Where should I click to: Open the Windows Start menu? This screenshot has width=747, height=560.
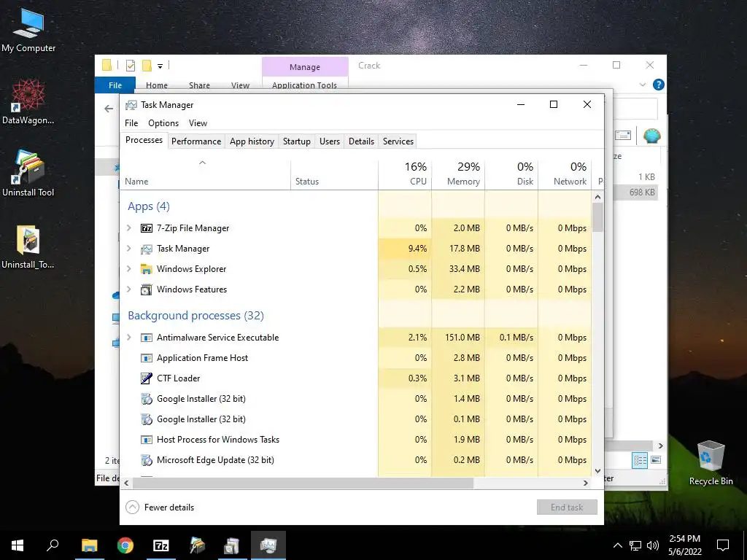tap(18, 545)
